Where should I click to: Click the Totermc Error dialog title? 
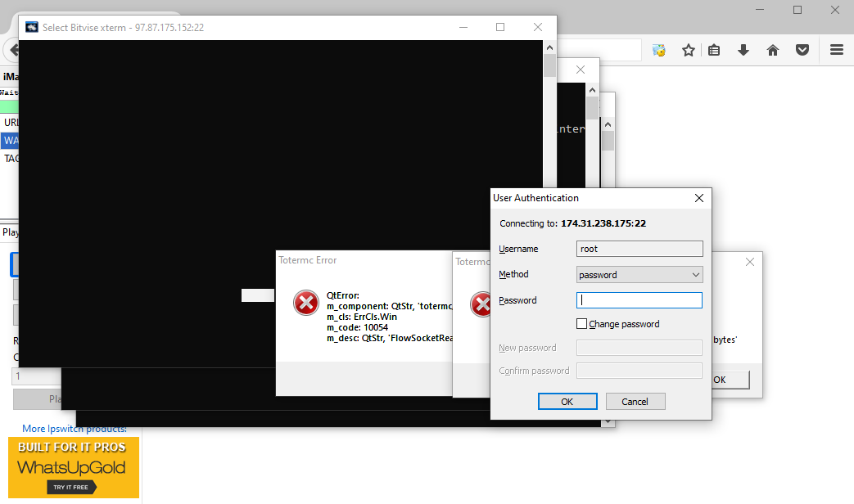[308, 260]
